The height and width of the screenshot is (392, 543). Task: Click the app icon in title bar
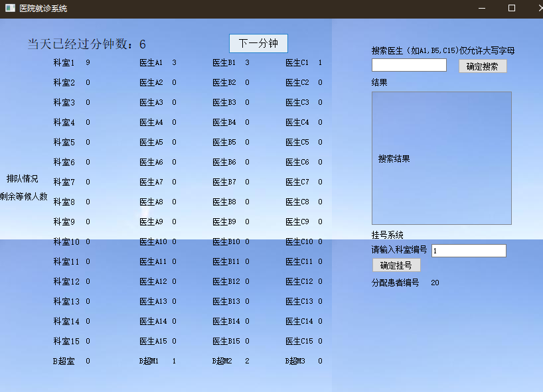tap(10, 8)
